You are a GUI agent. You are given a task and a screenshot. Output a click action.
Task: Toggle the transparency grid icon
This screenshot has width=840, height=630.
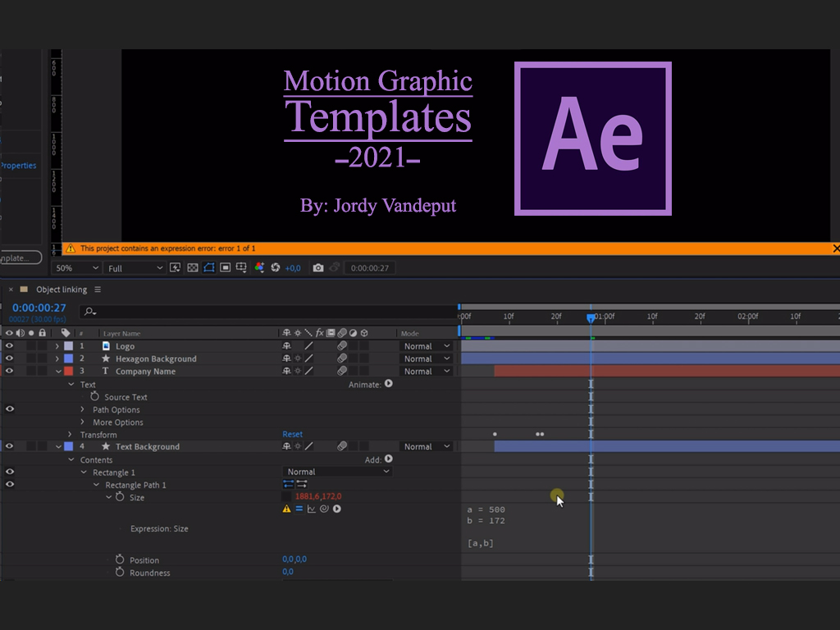tap(192, 267)
